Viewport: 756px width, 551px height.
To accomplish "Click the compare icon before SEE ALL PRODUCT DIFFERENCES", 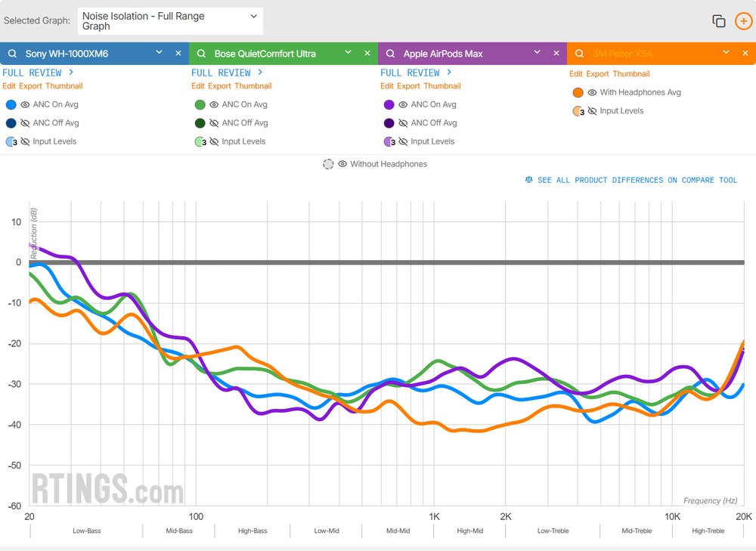I will (528, 180).
